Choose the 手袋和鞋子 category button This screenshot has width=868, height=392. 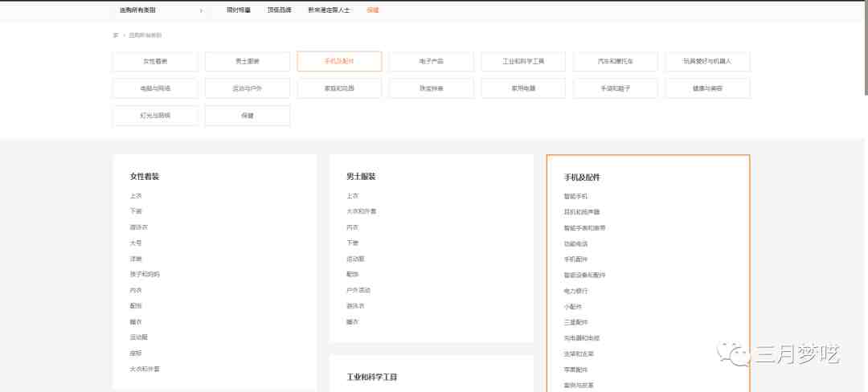[x=616, y=88]
